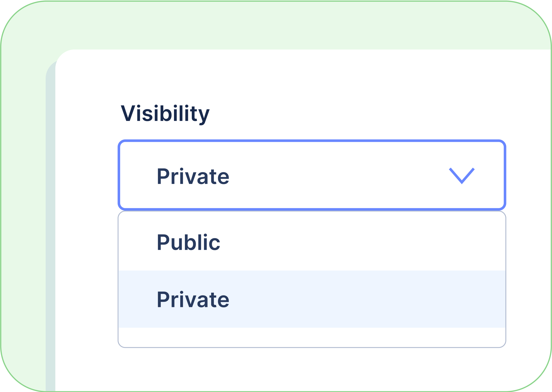Set visibility to Public
Screen dimensions: 552x392
[188, 242]
